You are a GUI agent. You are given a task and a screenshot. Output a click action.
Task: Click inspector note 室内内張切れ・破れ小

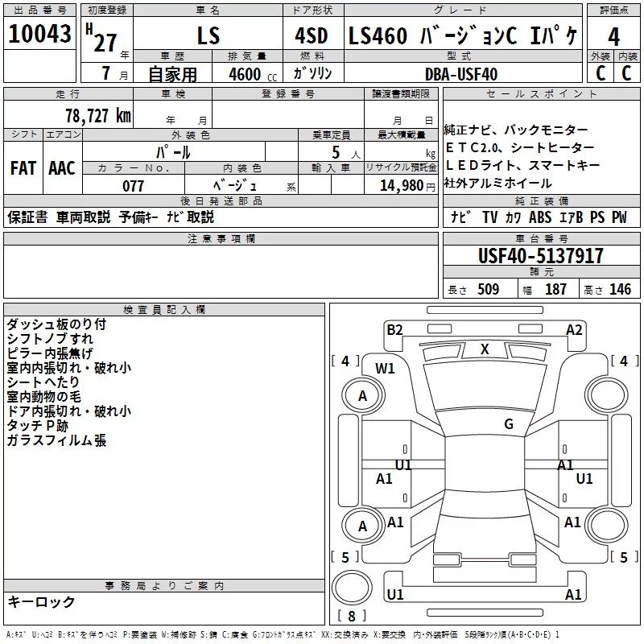click(69, 368)
